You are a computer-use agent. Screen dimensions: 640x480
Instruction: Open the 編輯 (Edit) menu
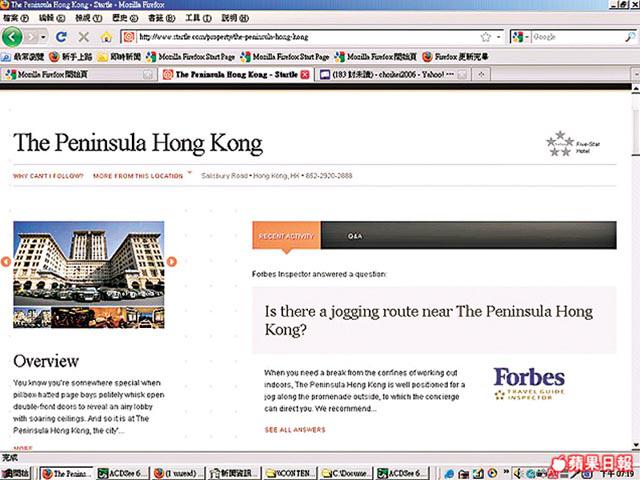tap(52, 18)
